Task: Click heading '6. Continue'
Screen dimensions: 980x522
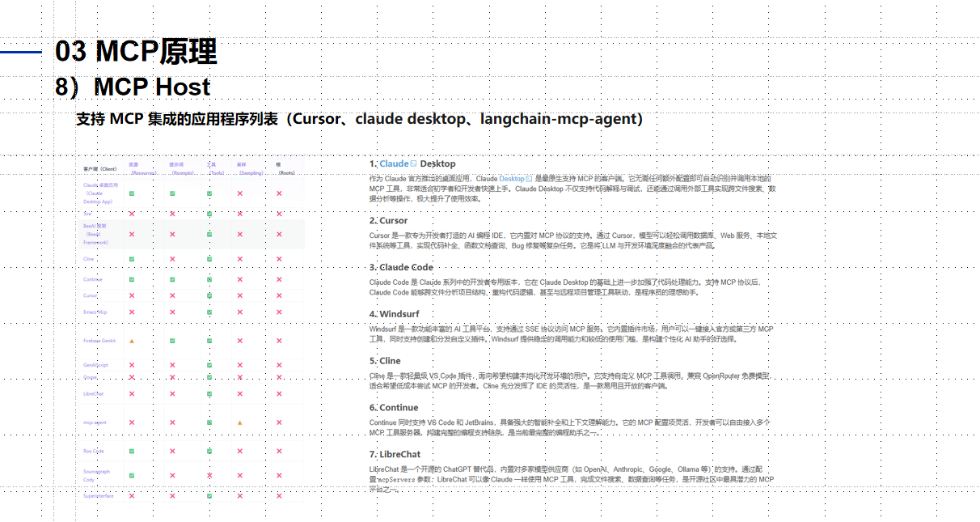Action: pos(394,408)
